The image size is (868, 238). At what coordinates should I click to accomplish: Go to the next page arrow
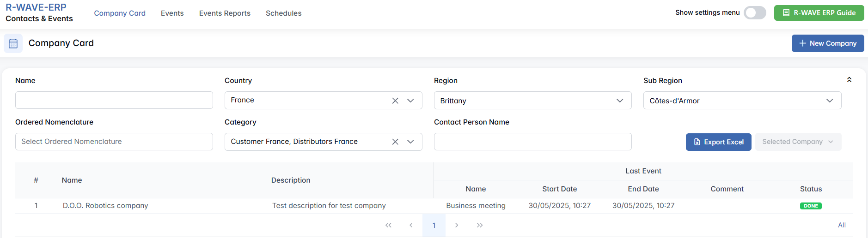tap(457, 225)
